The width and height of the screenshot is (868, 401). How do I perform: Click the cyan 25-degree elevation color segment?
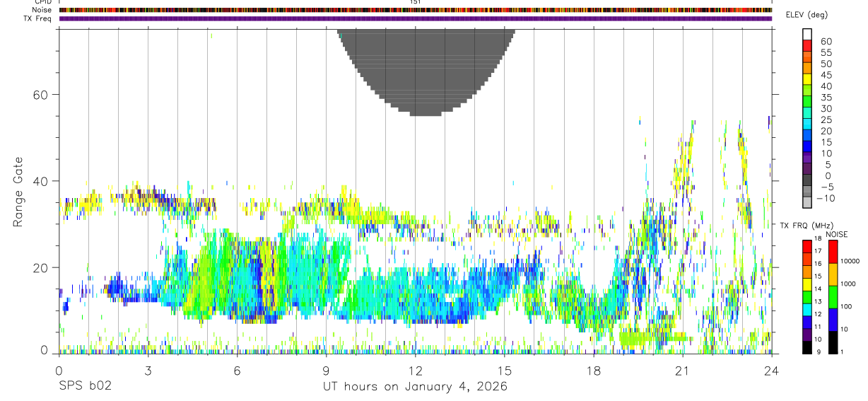tap(807, 124)
